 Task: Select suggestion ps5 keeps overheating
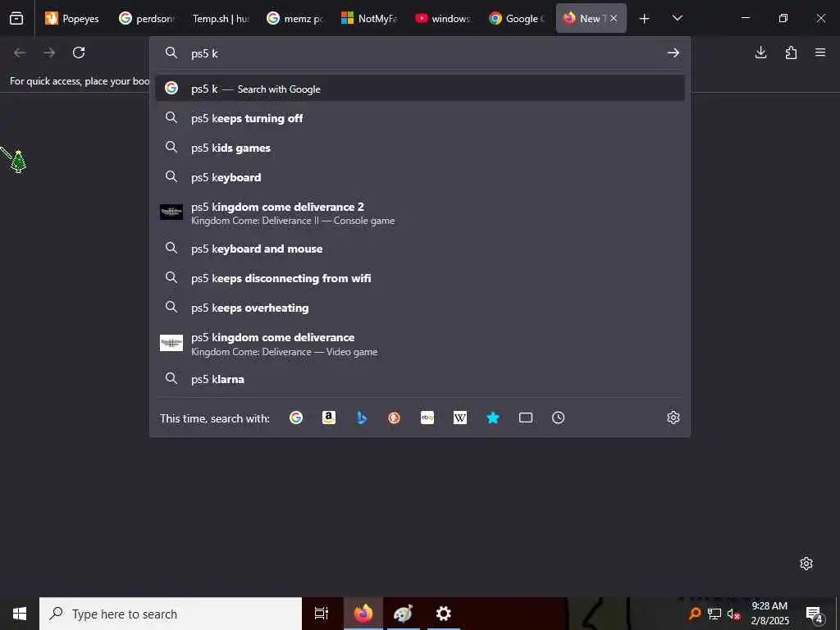pos(420,308)
